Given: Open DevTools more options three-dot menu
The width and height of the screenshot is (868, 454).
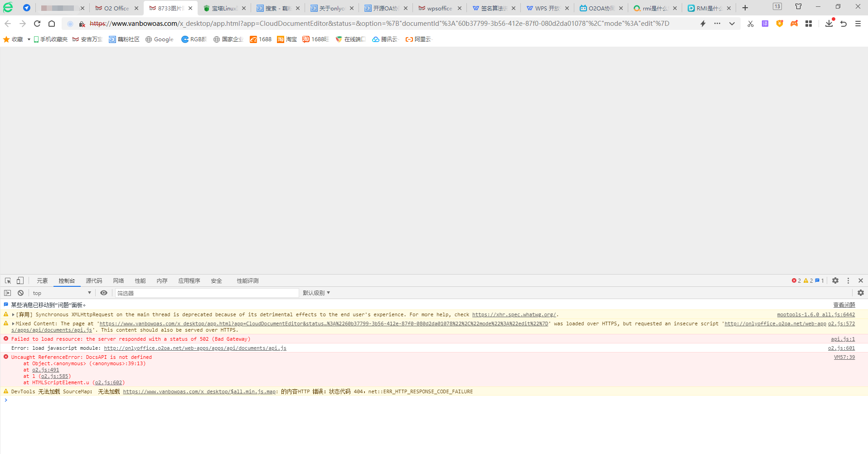Looking at the screenshot, I should click(x=848, y=280).
